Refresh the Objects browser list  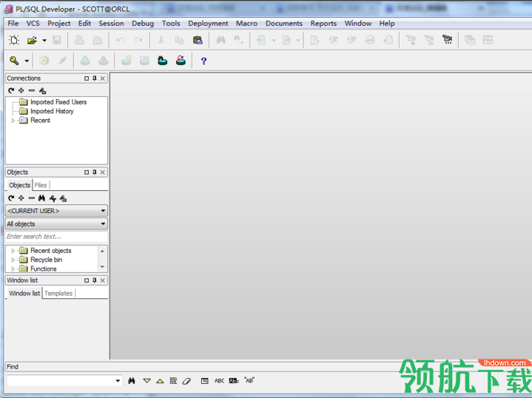(x=11, y=198)
